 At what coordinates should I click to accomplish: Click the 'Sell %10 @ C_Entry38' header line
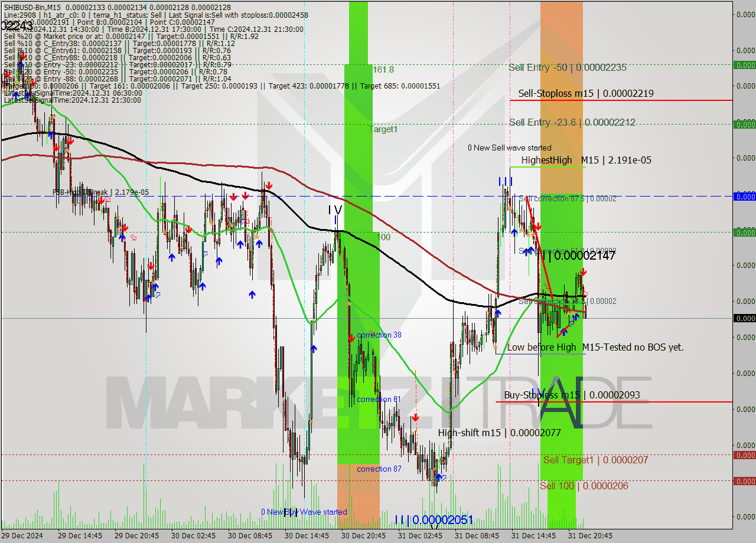(x=119, y=44)
